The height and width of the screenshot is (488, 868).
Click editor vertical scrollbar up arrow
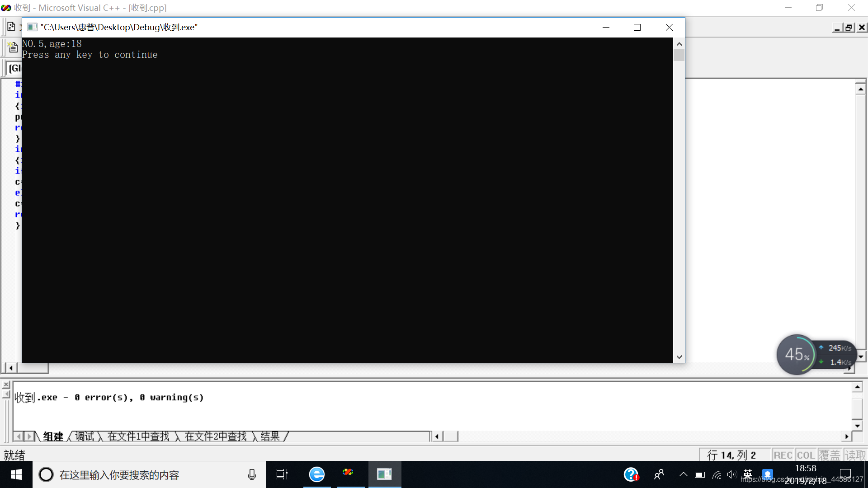(x=861, y=89)
